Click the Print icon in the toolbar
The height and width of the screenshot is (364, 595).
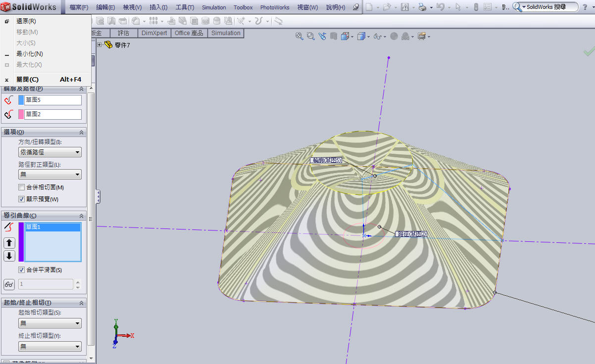pyautogui.click(x=422, y=7)
